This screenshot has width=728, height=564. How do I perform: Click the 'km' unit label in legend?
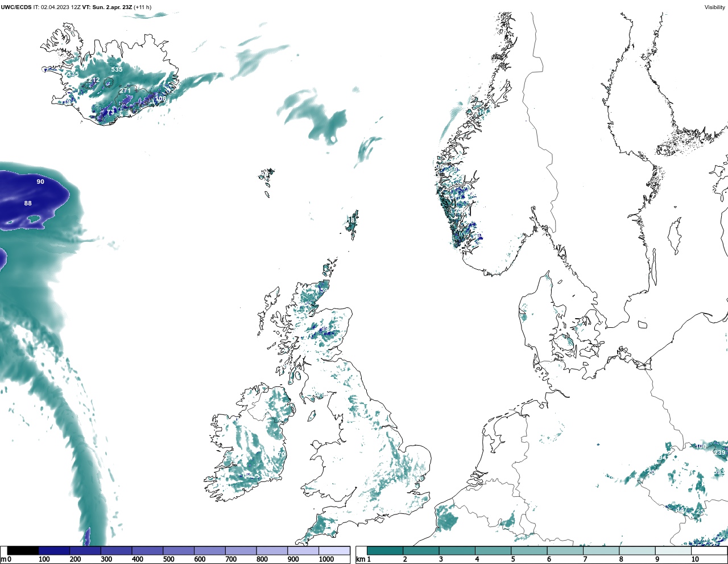coord(360,560)
